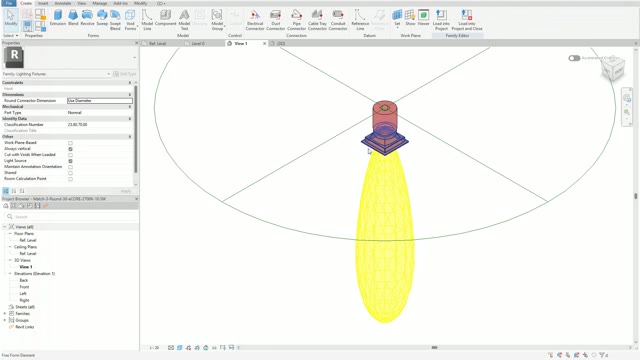
Task: Open the work plane Viewer
Action: [423, 18]
